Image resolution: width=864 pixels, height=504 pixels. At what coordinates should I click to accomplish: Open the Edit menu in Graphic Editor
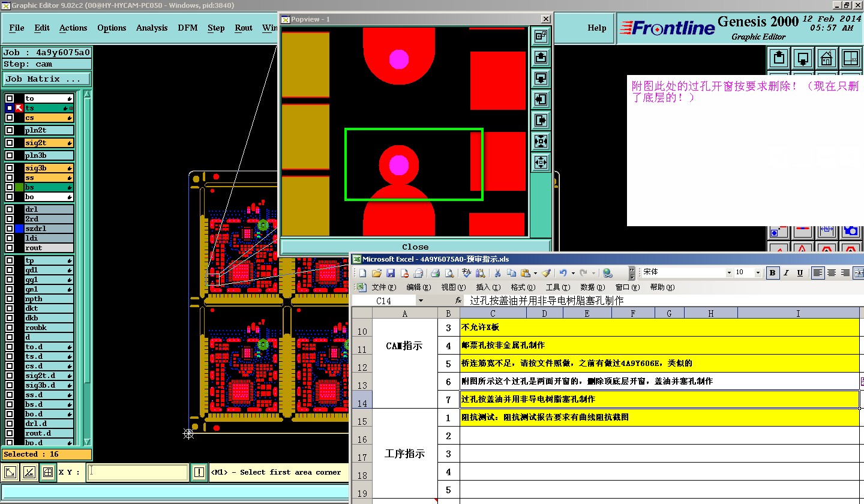point(42,28)
